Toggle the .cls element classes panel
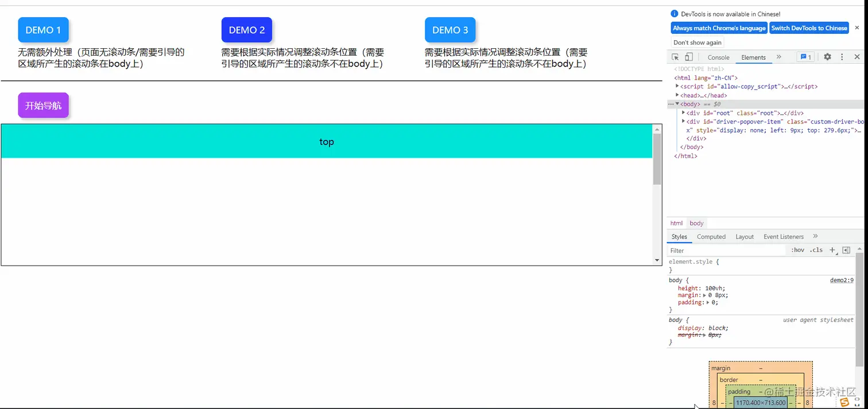The width and height of the screenshot is (868, 409). pos(816,250)
